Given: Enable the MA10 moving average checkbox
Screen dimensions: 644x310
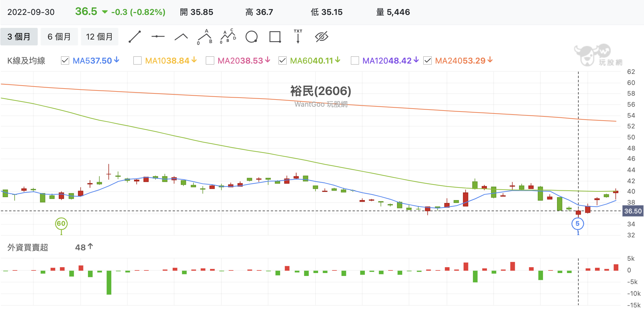Looking at the screenshot, I should coord(138,60).
